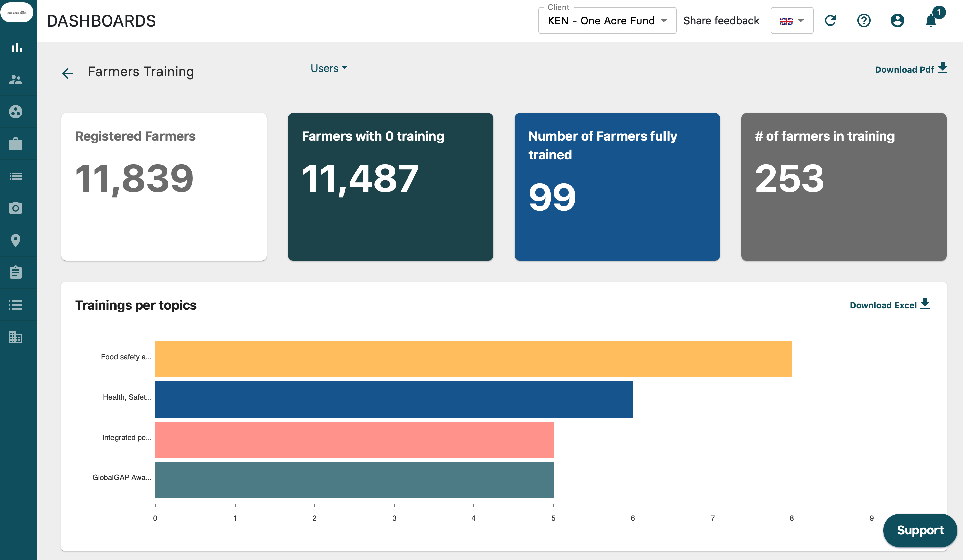Click the people group sidebar icon
Viewport: 963px width, 560px height.
click(16, 80)
